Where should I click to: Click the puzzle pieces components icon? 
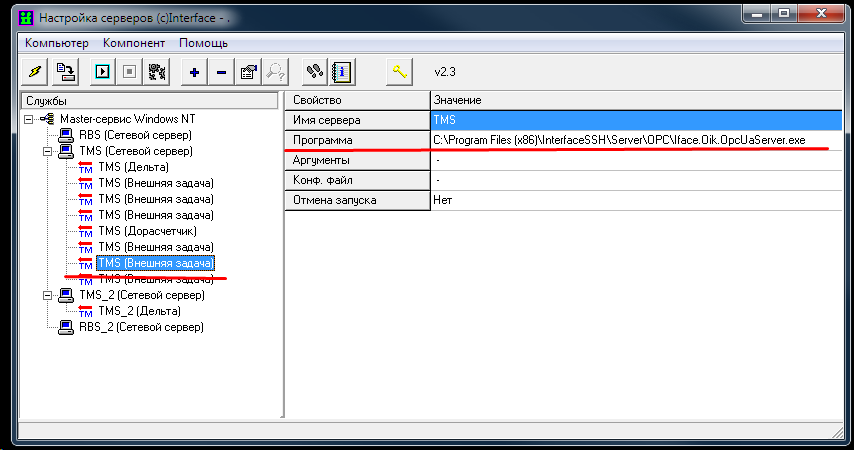click(156, 72)
